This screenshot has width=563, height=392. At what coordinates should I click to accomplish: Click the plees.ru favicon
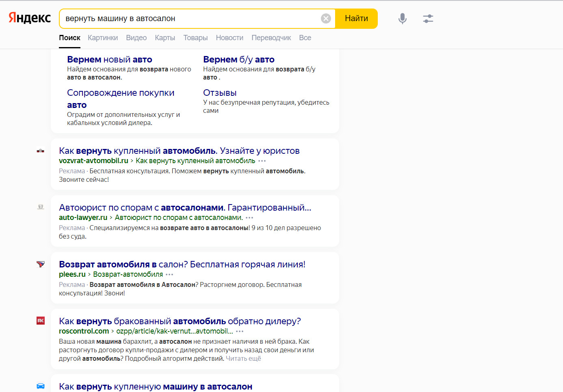click(41, 264)
